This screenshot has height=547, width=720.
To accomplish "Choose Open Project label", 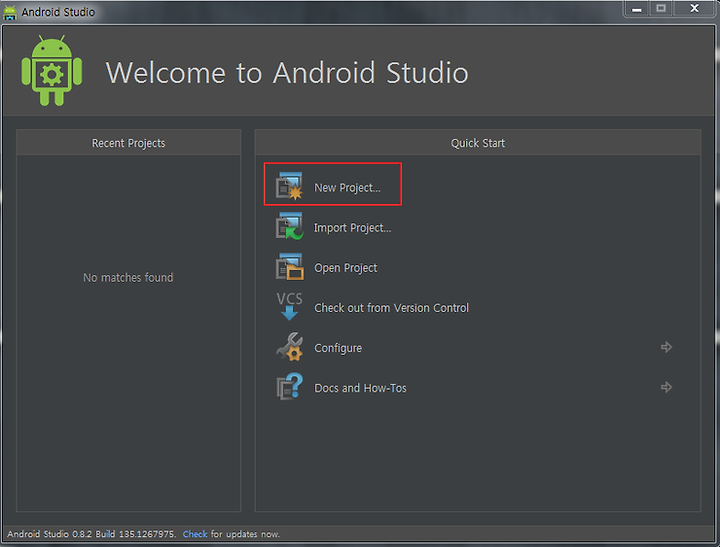I will click(x=346, y=268).
